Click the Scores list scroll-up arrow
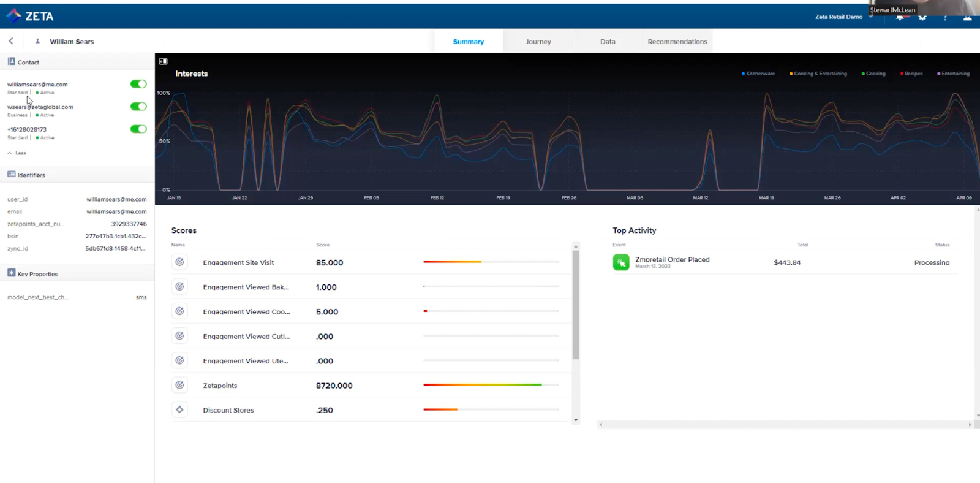The image size is (980, 483). (x=576, y=246)
